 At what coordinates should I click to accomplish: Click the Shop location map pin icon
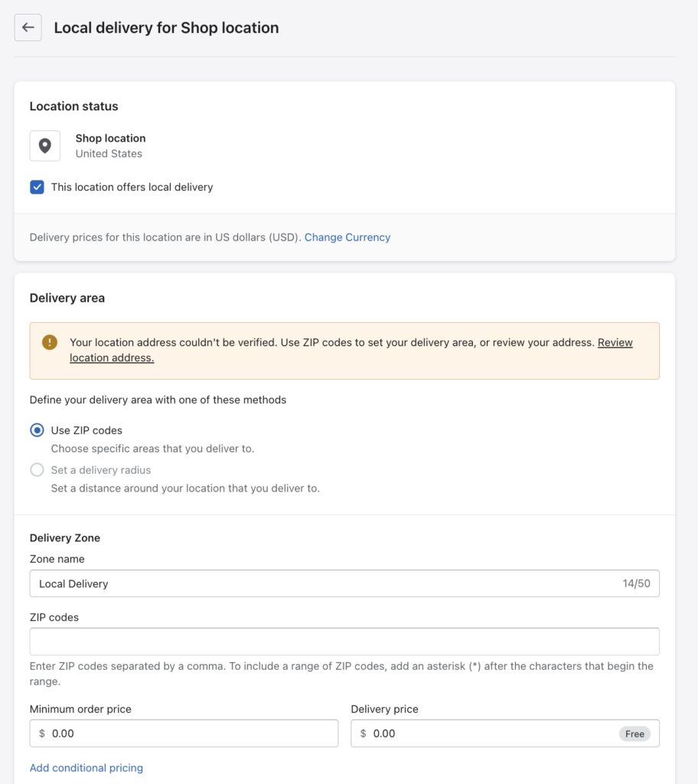44,145
